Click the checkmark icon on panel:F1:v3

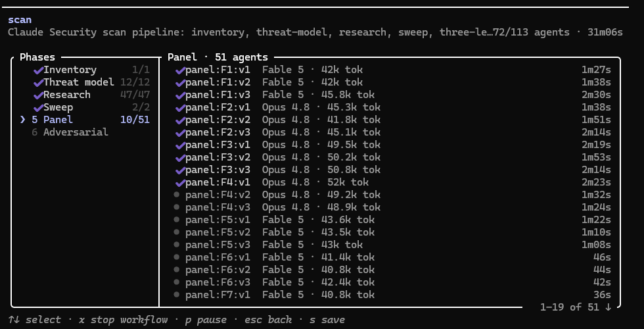(x=180, y=95)
